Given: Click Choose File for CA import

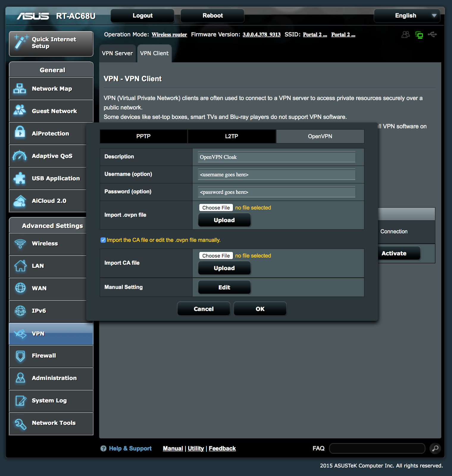Looking at the screenshot, I should tap(216, 256).
